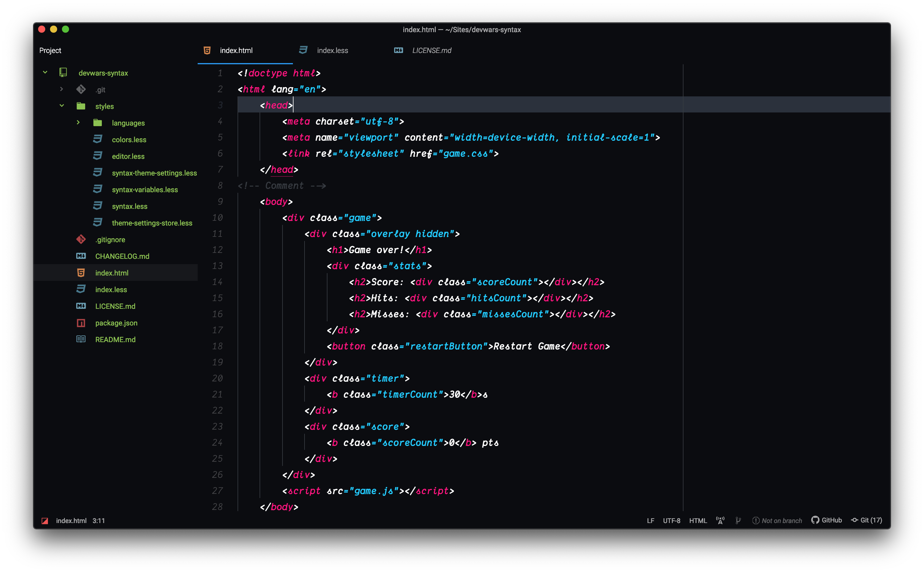
Task: Click line number 18 in the gutter
Action: (x=217, y=346)
